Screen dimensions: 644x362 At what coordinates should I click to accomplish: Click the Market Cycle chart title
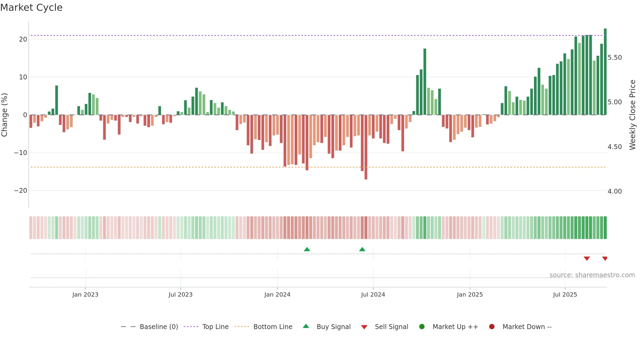[31, 8]
